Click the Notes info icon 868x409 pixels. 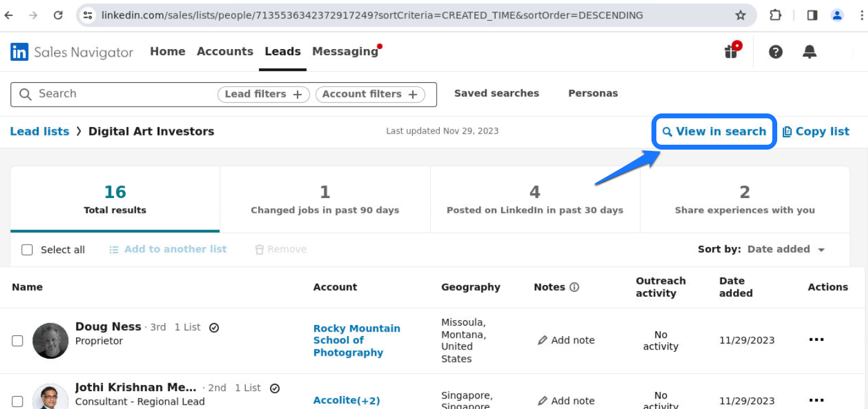574,287
